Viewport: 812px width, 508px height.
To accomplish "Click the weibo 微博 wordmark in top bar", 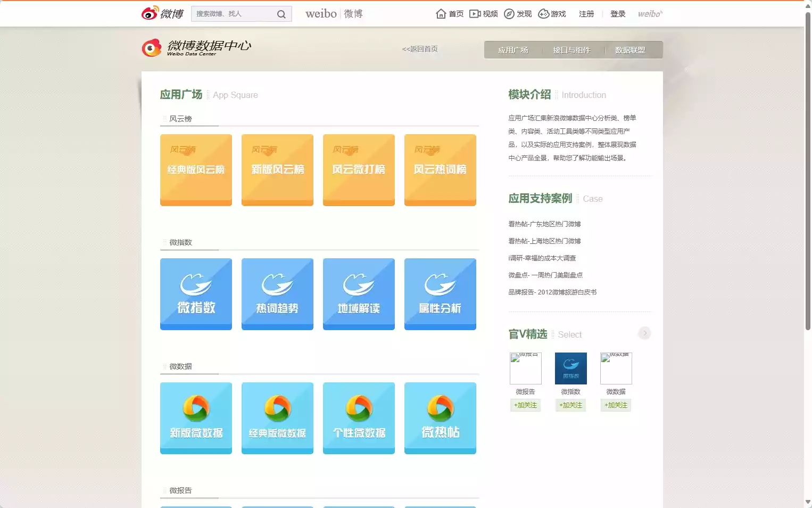I will [334, 14].
